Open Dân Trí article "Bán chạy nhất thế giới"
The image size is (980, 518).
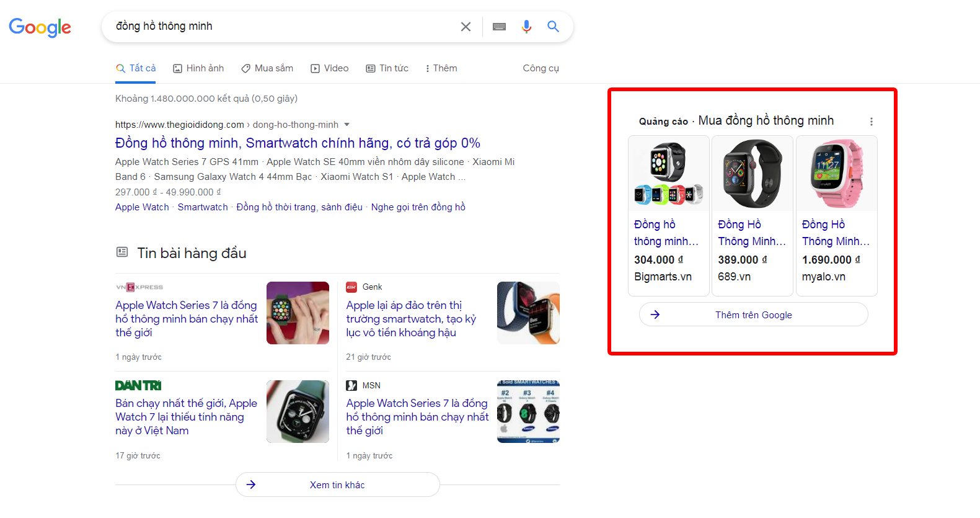(x=186, y=417)
